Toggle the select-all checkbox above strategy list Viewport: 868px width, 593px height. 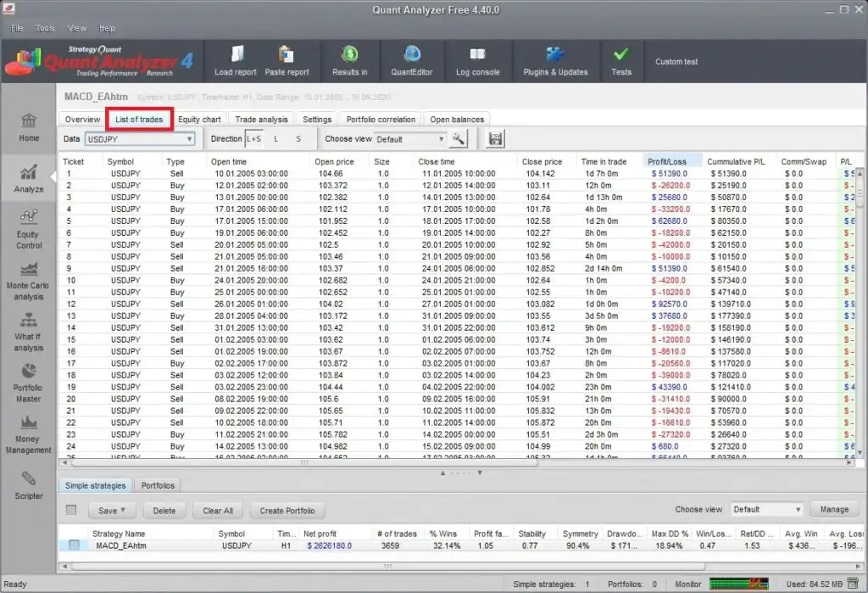pyautogui.click(x=71, y=510)
